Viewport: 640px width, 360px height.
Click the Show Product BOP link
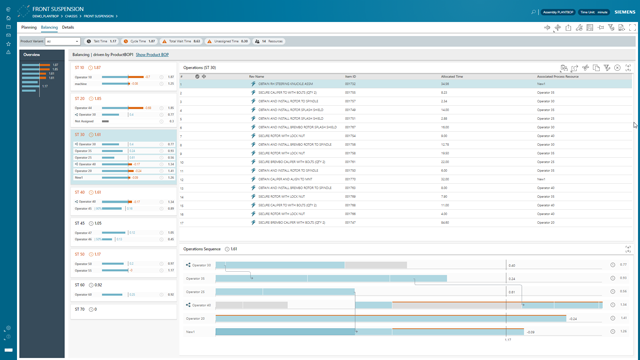point(152,55)
